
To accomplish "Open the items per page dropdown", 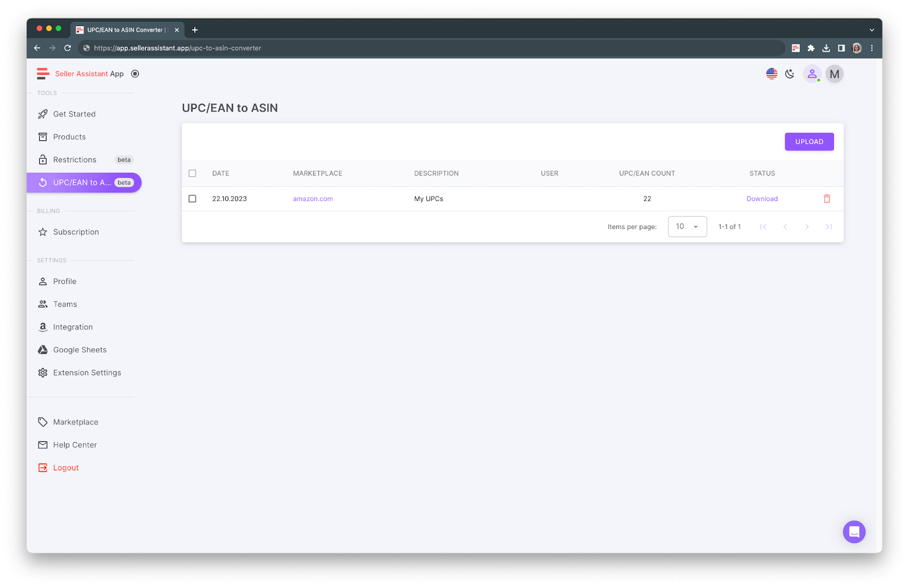I will click(687, 226).
